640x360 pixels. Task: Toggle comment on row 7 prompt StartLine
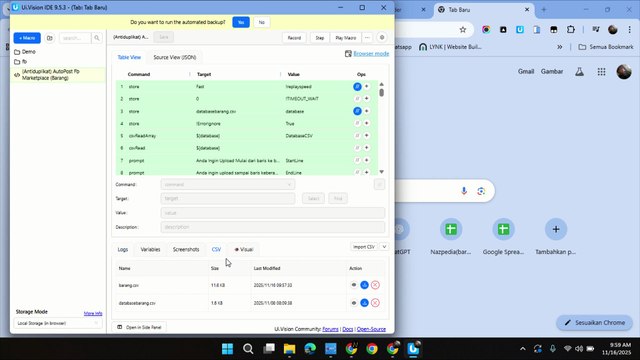[357, 160]
